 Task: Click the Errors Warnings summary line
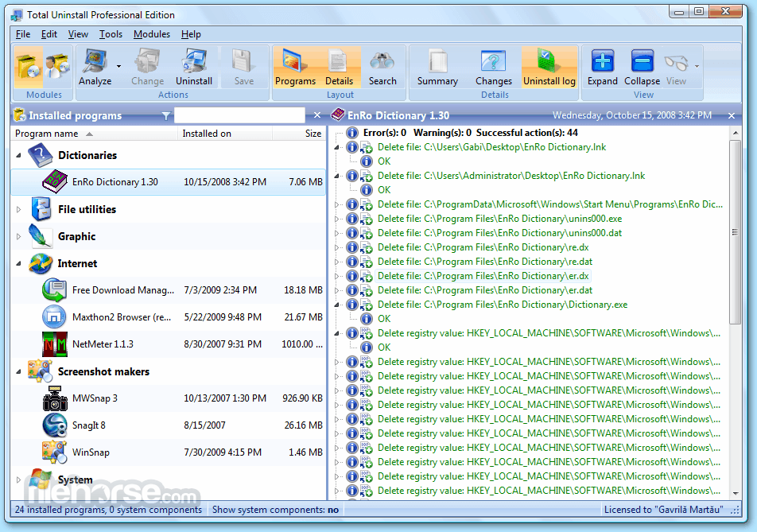click(x=470, y=133)
